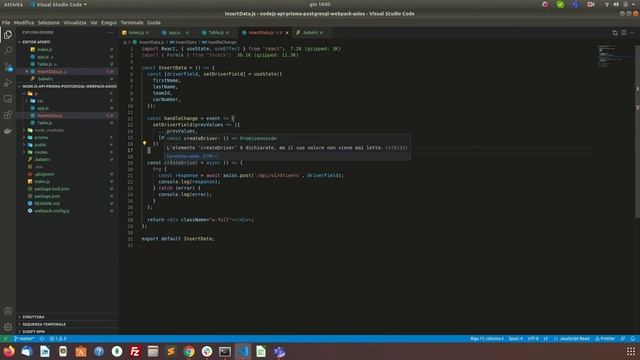Show applications grid in dock
The image size is (640, 360).
tap(631, 351)
